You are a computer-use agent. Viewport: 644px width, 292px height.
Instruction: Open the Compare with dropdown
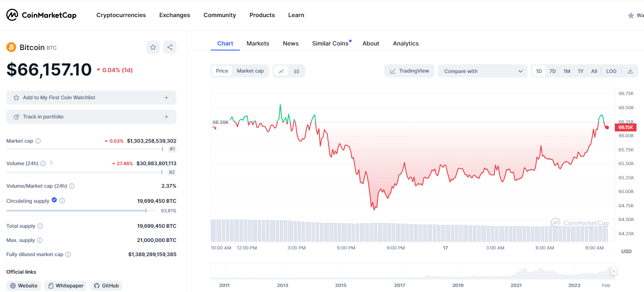coord(483,71)
